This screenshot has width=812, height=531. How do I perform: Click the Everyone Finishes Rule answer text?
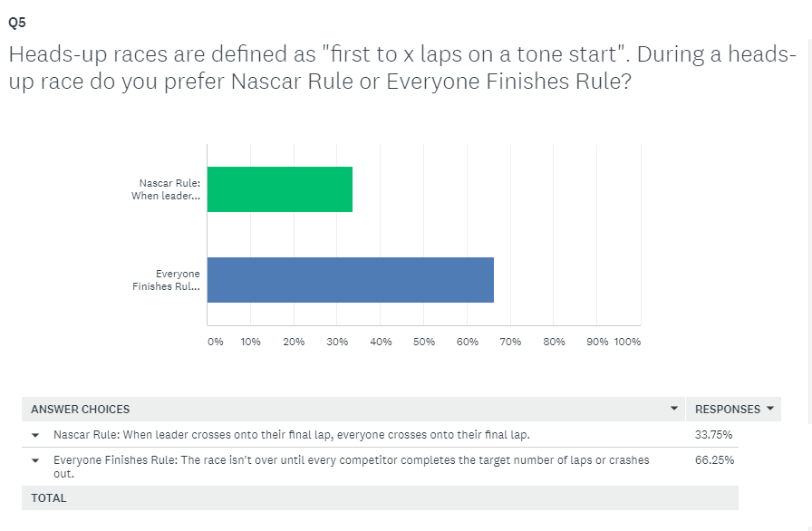351,467
